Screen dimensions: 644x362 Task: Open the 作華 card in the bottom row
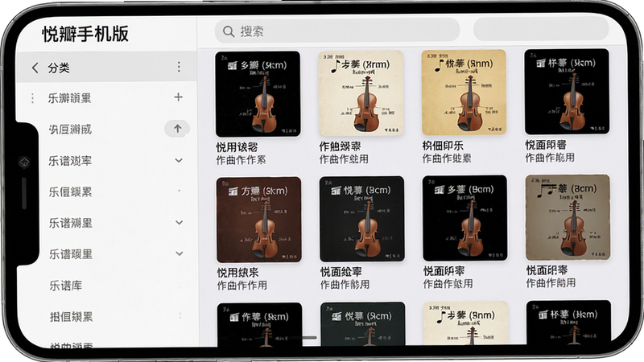(259, 324)
